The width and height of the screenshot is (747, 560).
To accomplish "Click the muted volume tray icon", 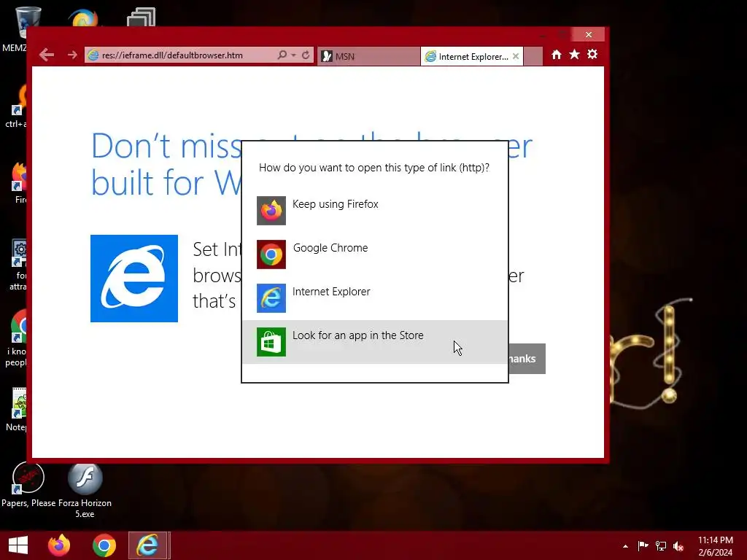I will pos(678,545).
